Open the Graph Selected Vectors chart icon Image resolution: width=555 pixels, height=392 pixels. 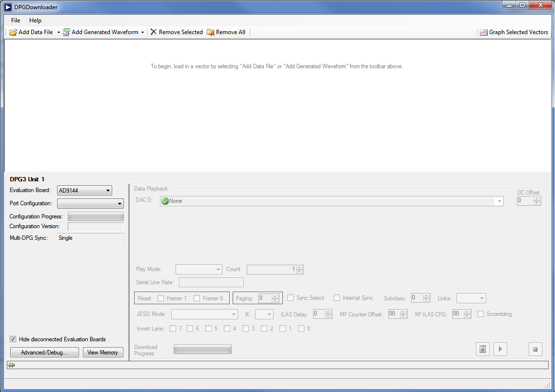[483, 32]
